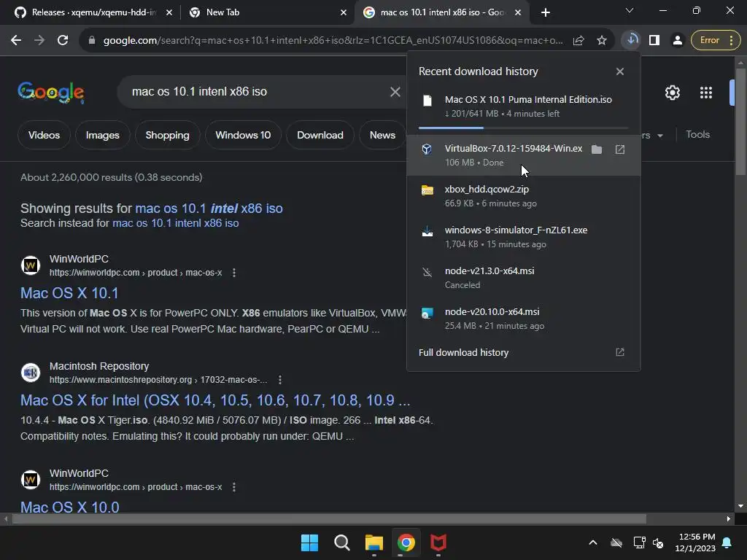Open File Explorer from taskbar
The width and height of the screenshot is (747, 560).
click(x=374, y=542)
